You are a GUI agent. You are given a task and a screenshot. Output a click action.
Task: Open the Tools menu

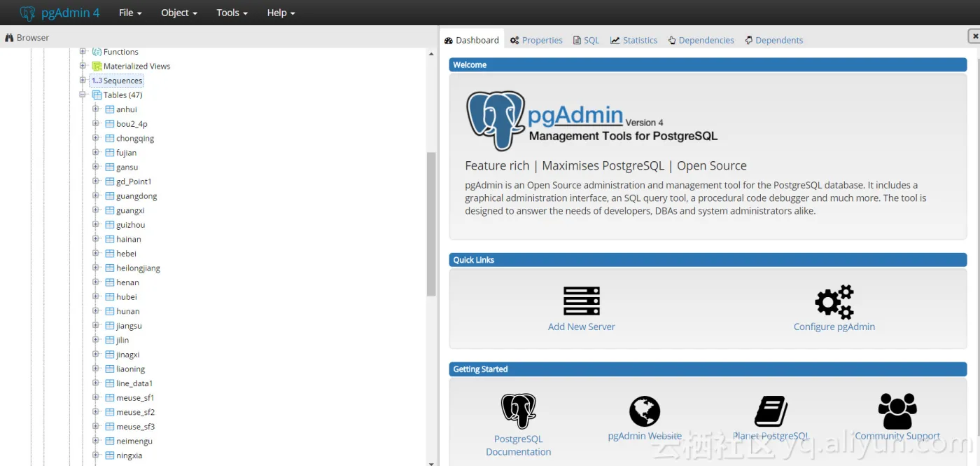click(232, 13)
